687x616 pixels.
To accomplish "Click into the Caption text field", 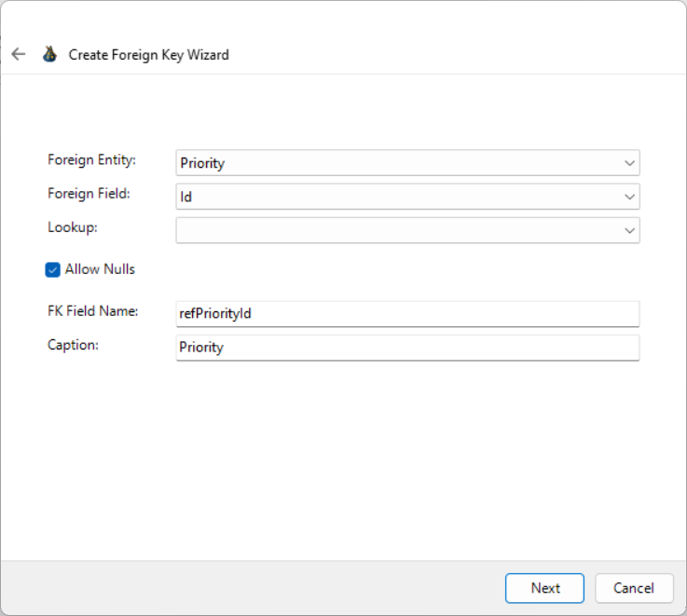I will [406, 348].
